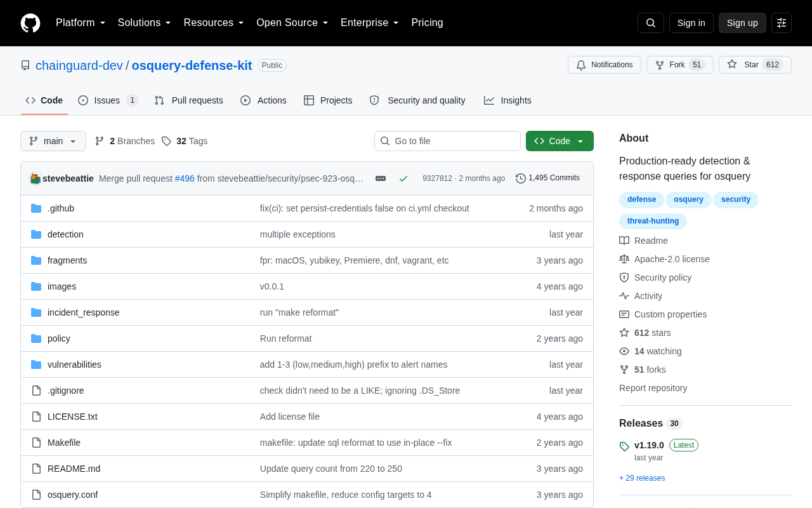812x508 pixels.
Task: Open the fragments folder icon
Action: 36,260
